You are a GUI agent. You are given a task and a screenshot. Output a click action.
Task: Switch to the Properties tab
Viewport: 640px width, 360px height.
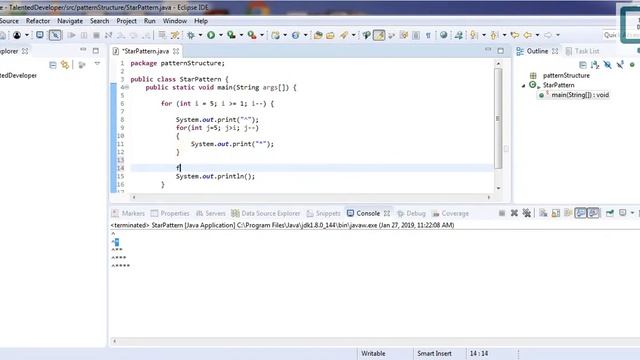(x=170, y=213)
